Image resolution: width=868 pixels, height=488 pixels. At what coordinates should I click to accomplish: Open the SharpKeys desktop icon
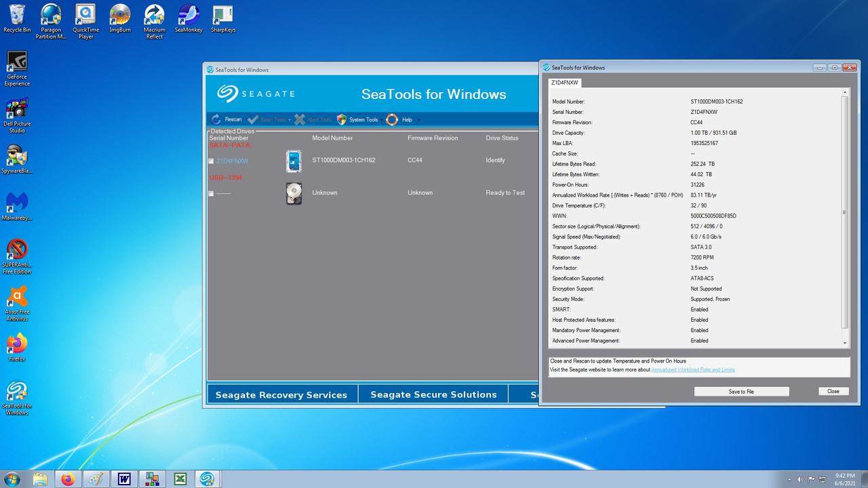click(223, 19)
